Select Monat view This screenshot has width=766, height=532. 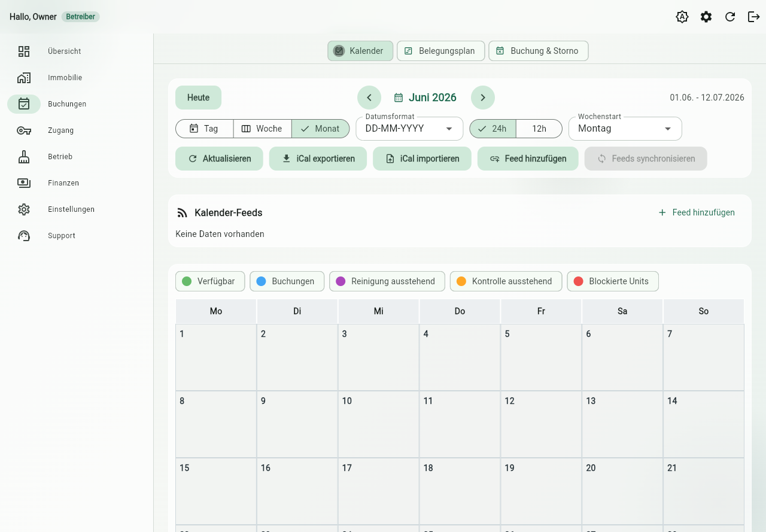click(x=320, y=129)
